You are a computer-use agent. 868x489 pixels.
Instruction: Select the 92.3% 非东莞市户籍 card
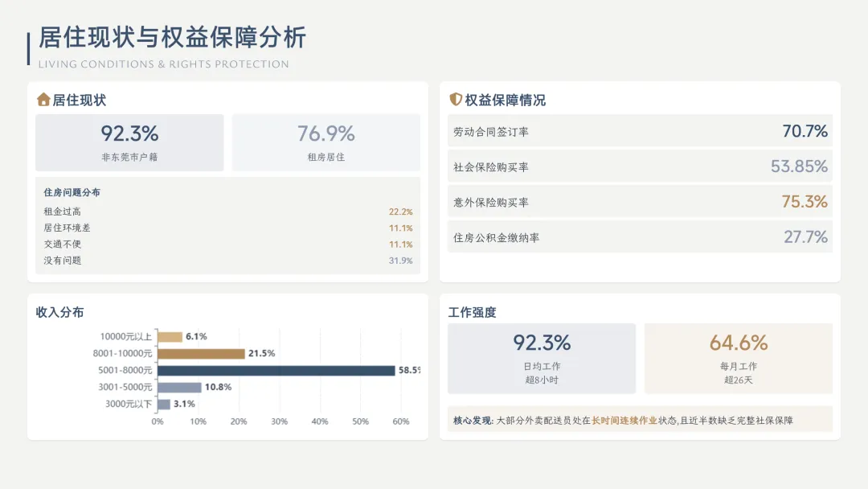click(x=129, y=142)
